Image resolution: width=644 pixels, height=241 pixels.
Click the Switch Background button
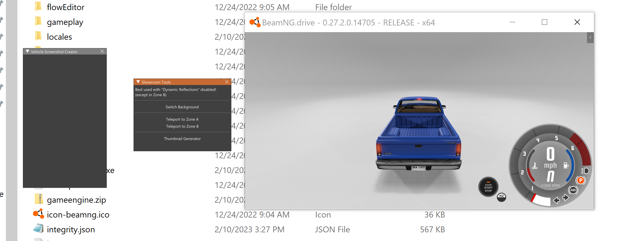point(182,107)
